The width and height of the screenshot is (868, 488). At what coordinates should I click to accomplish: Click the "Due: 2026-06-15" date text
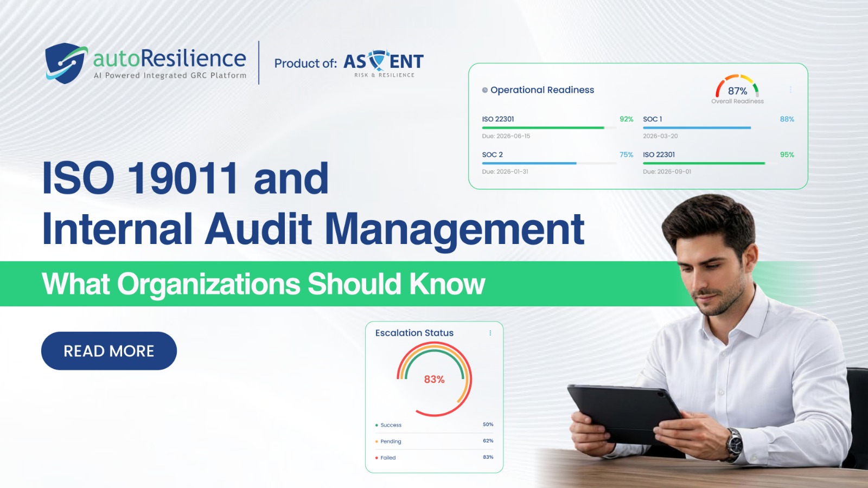[506, 136]
